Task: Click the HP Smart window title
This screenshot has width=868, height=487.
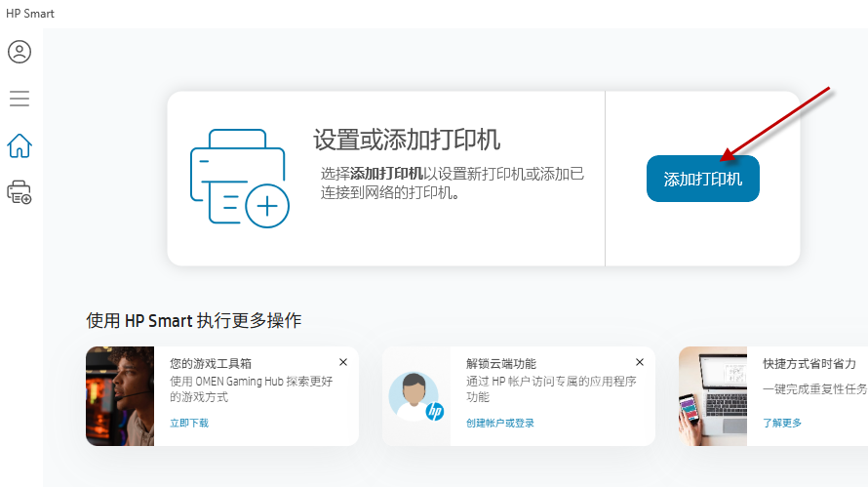Action: pyautogui.click(x=30, y=14)
